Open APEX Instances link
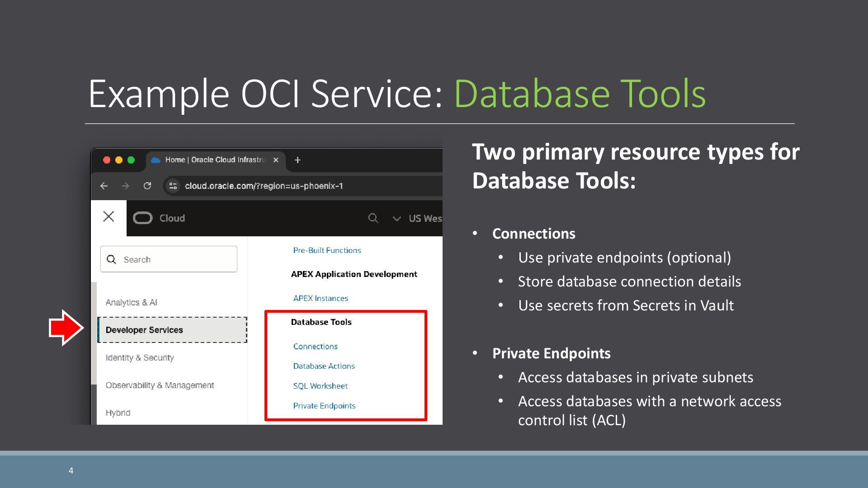868x488 pixels. [321, 298]
